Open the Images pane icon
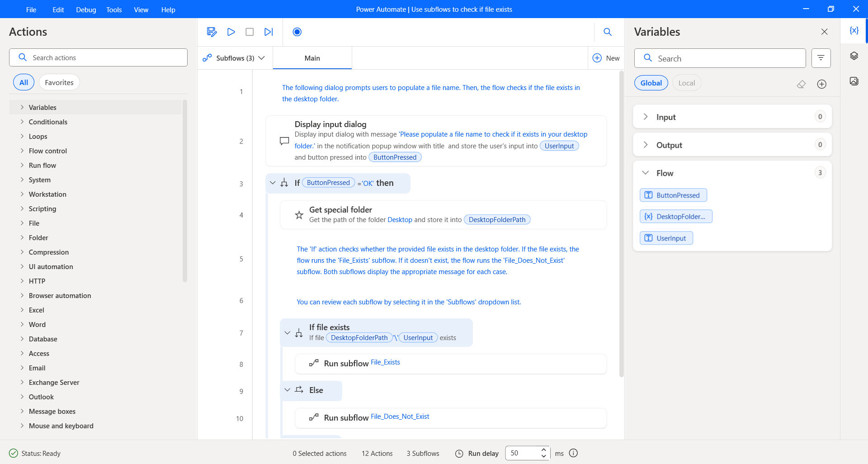Viewport: 868px width, 464px height. tap(854, 81)
